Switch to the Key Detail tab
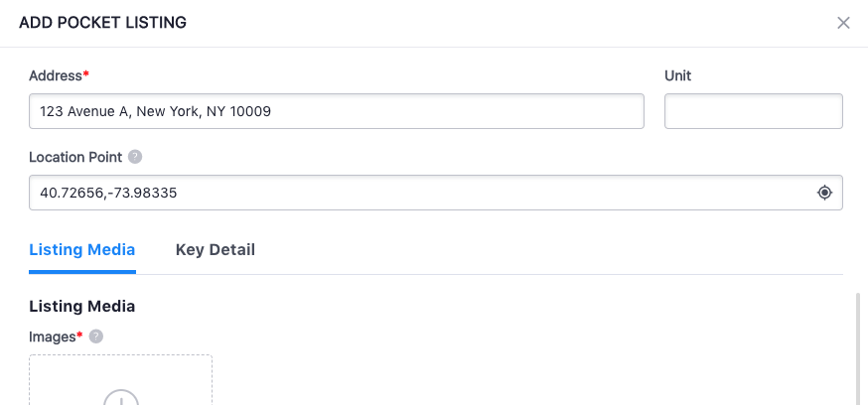Screen dimensions: 868x405 [215, 250]
